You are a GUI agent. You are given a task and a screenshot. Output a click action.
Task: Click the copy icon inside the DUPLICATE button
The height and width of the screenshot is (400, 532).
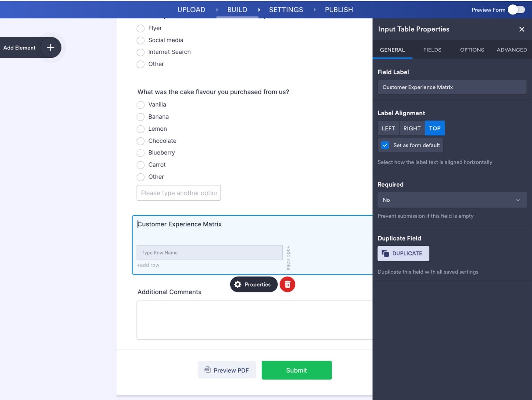click(386, 253)
